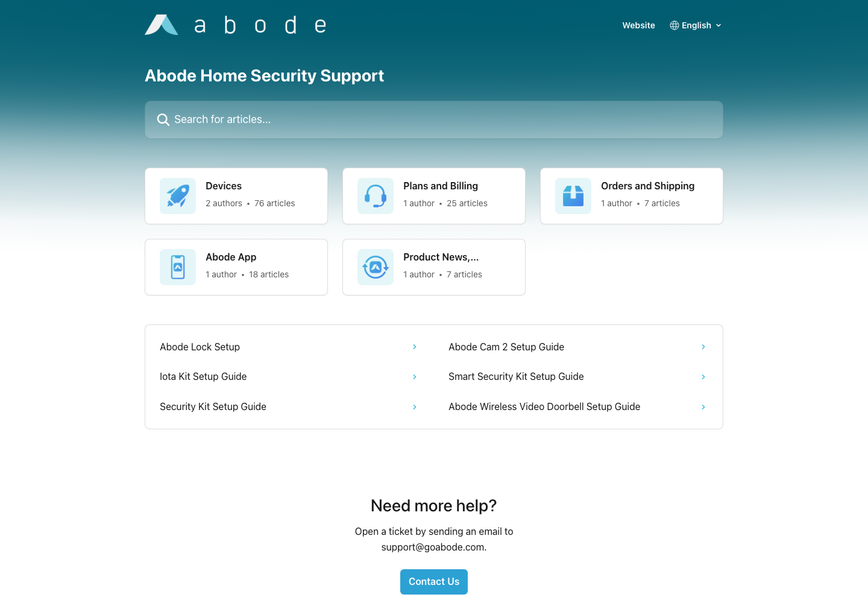Open the English language dropdown
868x603 pixels.
tap(696, 25)
